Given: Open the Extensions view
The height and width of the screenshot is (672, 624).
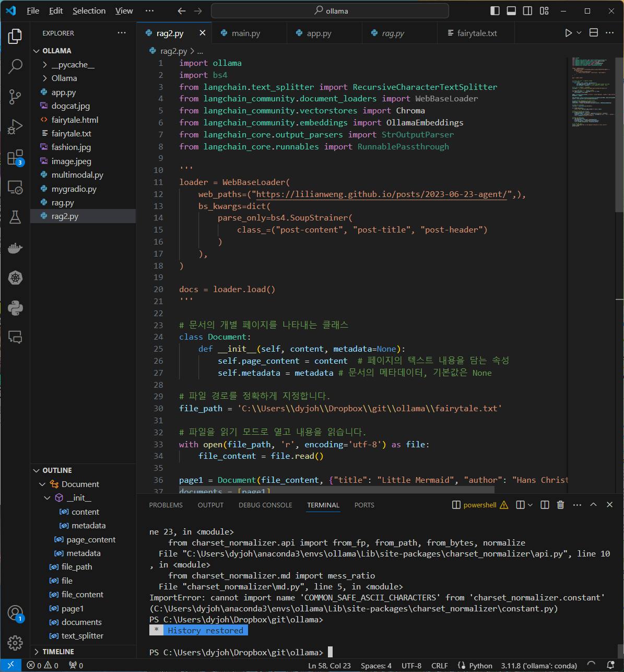Looking at the screenshot, I should pyautogui.click(x=15, y=157).
